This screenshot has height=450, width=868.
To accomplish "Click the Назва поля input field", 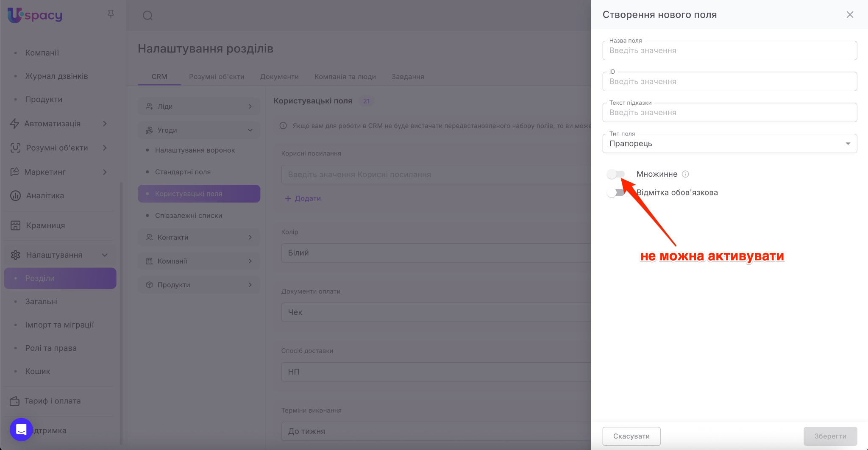I will [729, 50].
